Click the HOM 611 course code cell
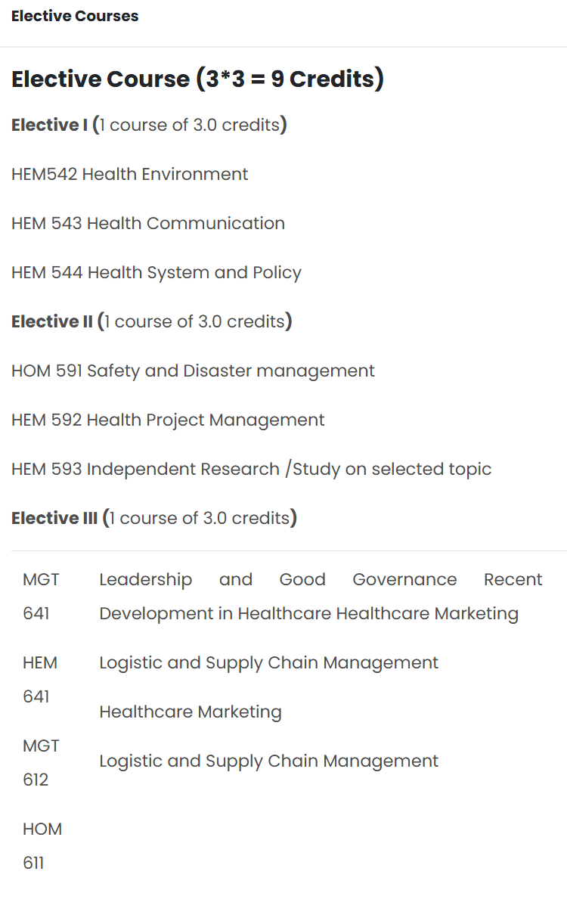This screenshot has width=567, height=924. [x=42, y=846]
